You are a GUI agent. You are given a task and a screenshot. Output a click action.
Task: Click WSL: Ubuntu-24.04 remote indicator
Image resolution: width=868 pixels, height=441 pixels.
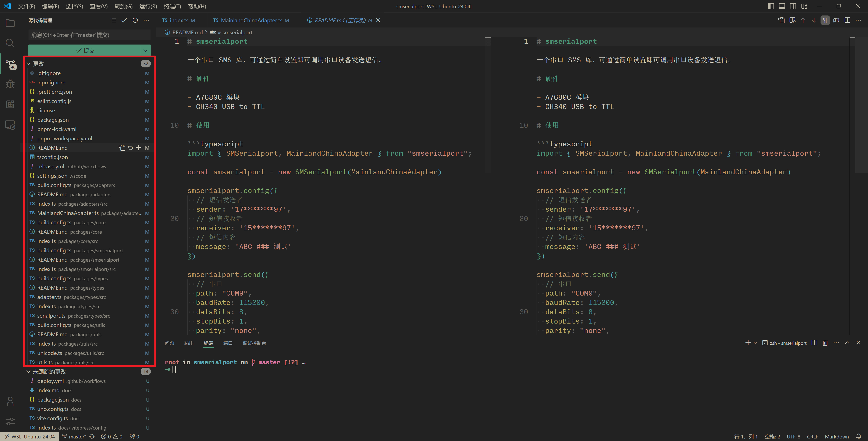pos(30,437)
